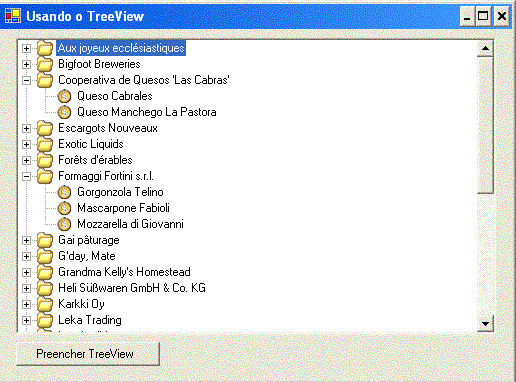Select the Bigfoot Breweries label
The height and width of the screenshot is (382, 516).
tap(99, 64)
